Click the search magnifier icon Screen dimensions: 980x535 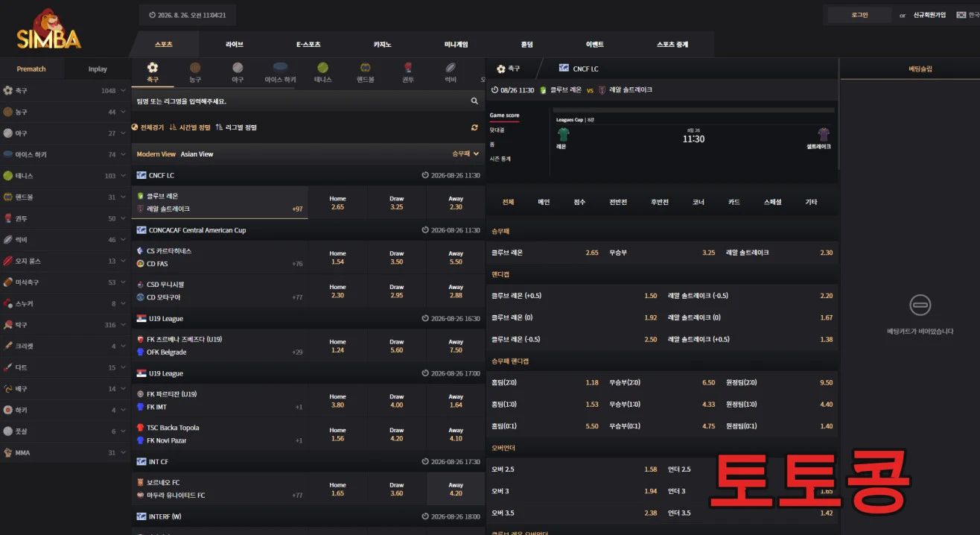coord(474,101)
